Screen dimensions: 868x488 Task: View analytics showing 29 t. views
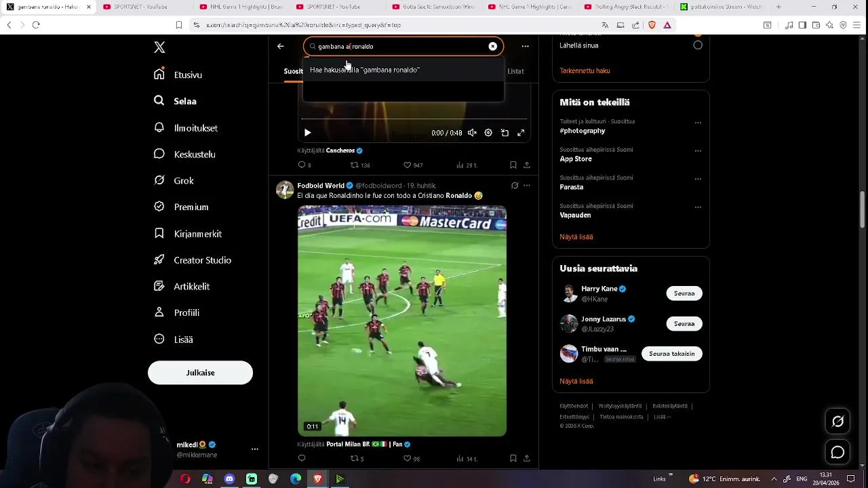467,165
